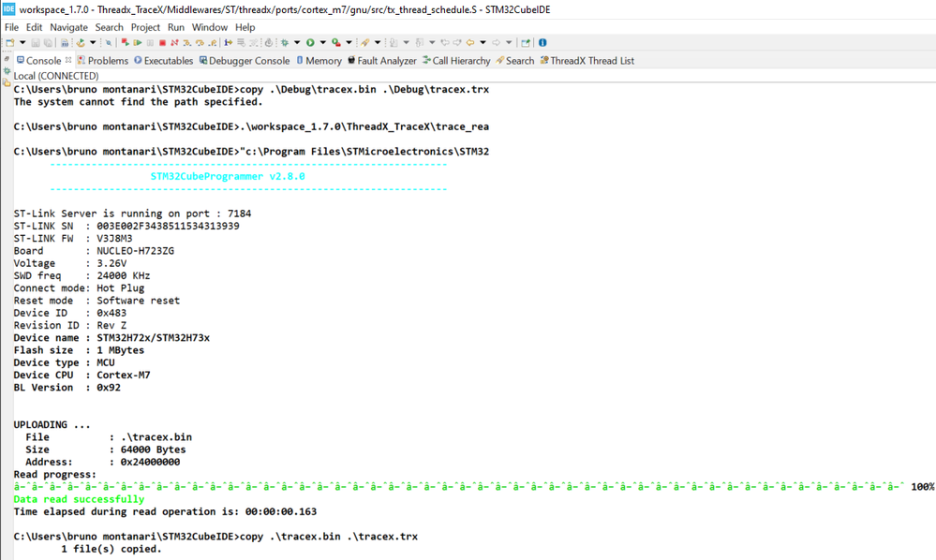
Task: Click the '64000 Bytes' size value
Action: [153, 449]
